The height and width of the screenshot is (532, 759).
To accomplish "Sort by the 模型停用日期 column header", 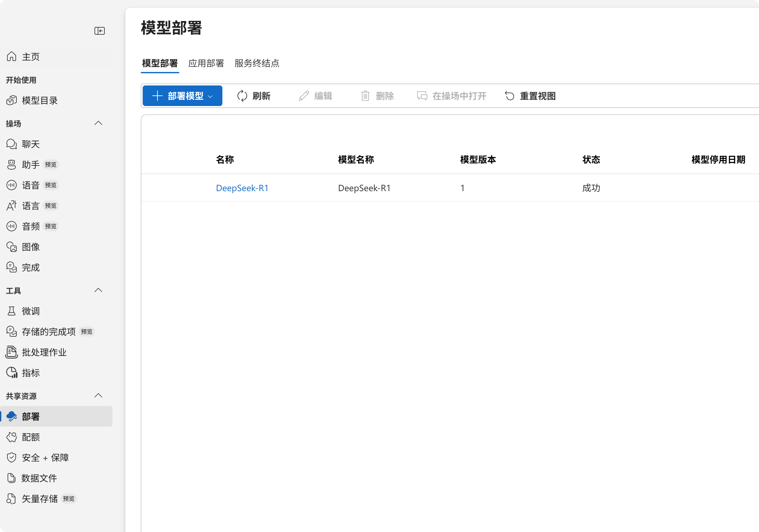I will point(718,160).
